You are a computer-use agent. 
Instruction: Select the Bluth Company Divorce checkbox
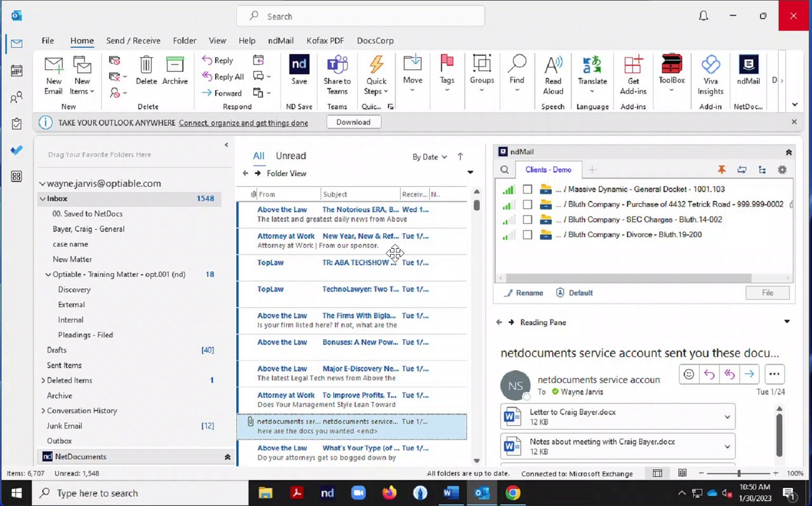527,235
